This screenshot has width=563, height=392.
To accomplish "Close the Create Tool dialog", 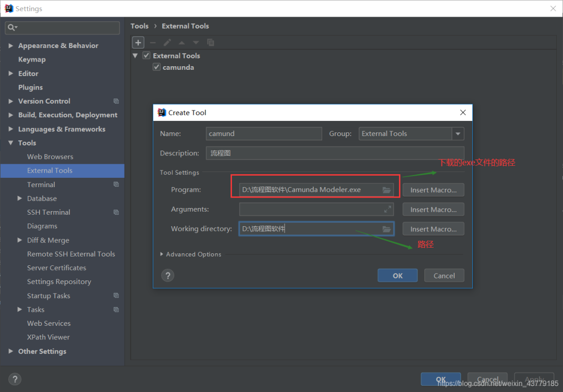I will (463, 113).
